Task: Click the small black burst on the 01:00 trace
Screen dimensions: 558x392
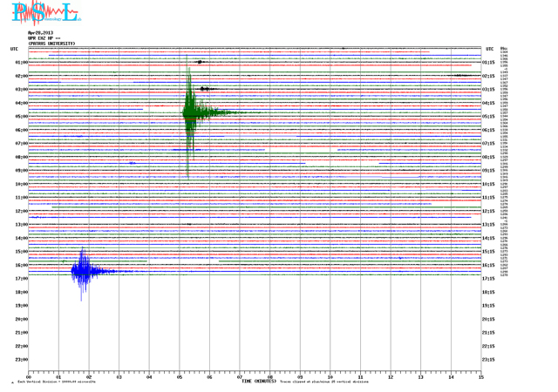Action: [201, 62]
